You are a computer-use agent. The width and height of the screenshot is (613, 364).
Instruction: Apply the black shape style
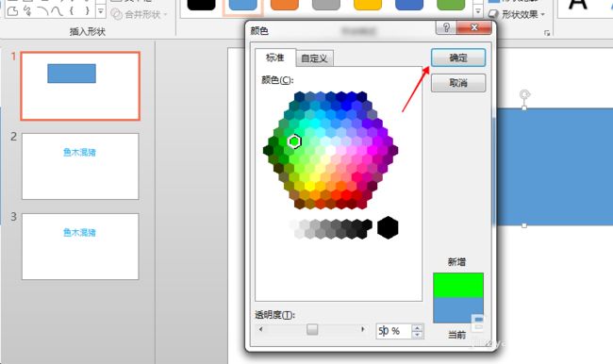click(x=201, y=5)
